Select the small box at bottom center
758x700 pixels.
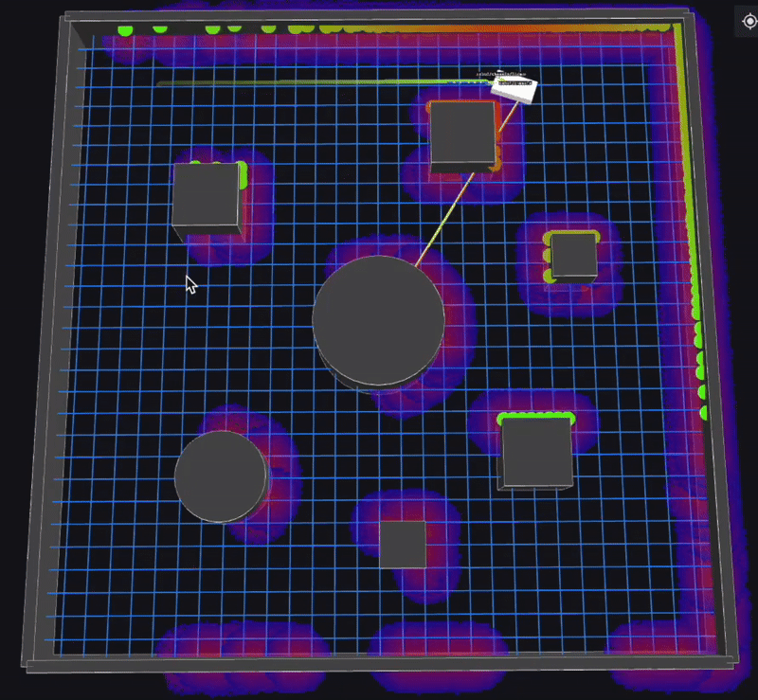coord(402,544)
